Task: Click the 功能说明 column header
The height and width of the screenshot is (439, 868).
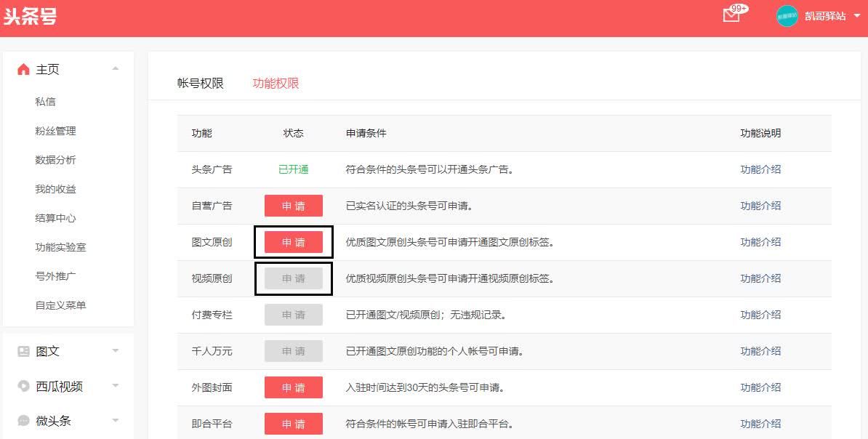Action: point(760,134)
